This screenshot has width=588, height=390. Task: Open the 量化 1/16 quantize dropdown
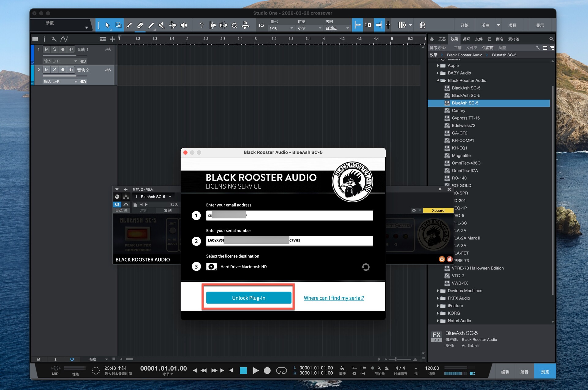pyautogui.click(x=281, y=28)
